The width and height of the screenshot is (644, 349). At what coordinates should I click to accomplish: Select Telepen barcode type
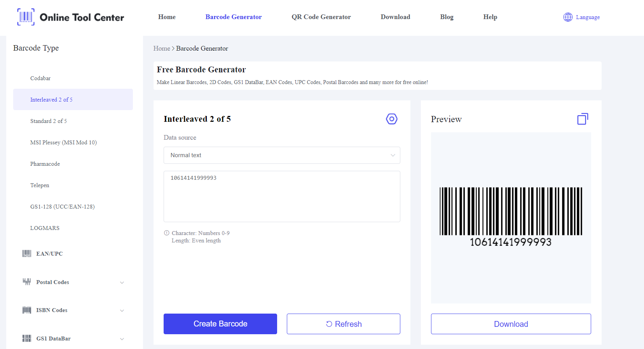(x=40, y=185)
